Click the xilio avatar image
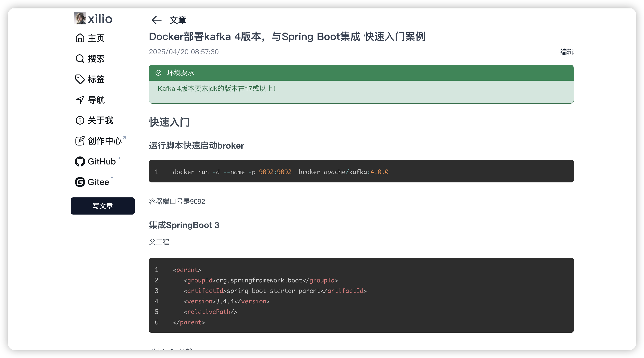This screenshot has width=644, height=358. pyautogui.click(x=80, y=18)
